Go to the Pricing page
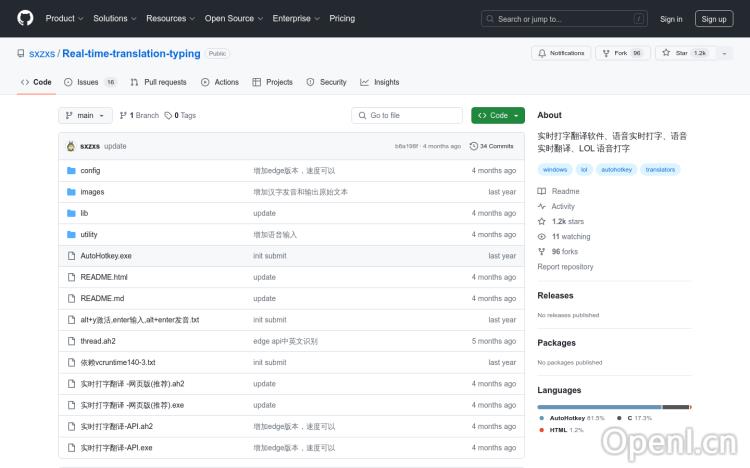 (x=342, y=18)
